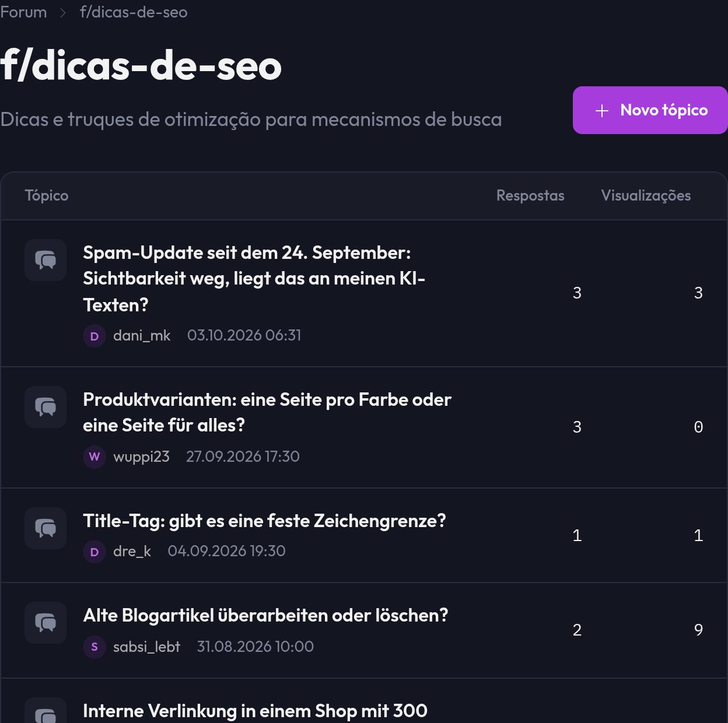Click the chat icon beside Spam-Update topic
The image size is (728, 723).
click(x=45, y=260)
